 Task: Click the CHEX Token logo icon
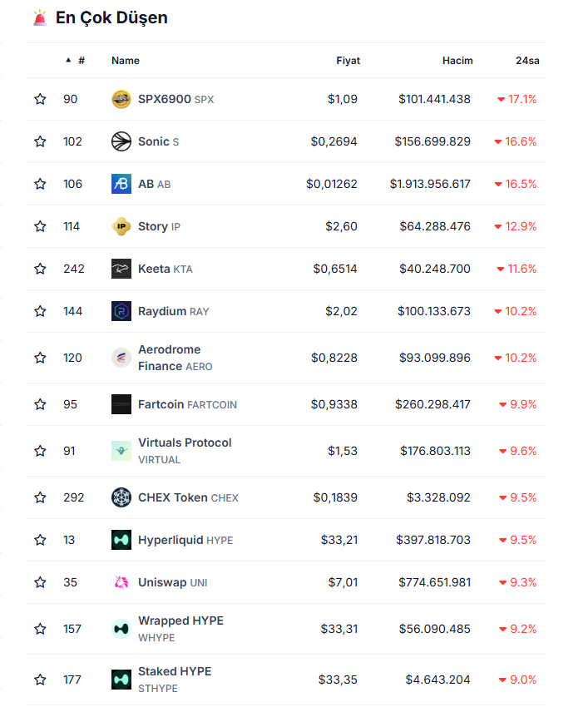(121, 497)
